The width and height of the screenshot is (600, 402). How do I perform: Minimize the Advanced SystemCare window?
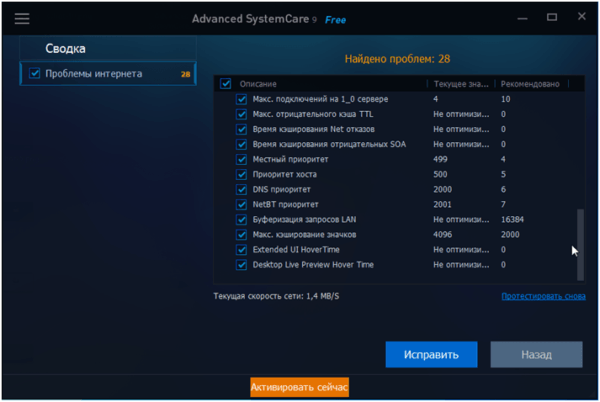[522, 18]
